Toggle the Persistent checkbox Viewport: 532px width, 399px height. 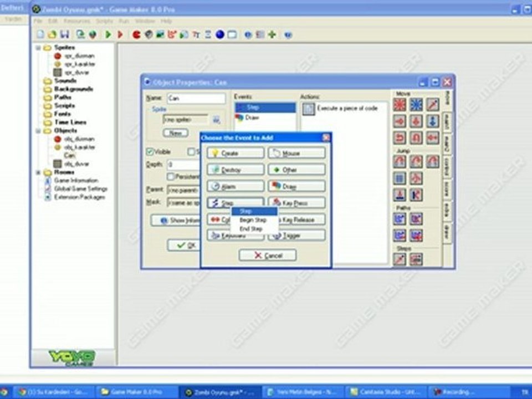coord(171,176)
